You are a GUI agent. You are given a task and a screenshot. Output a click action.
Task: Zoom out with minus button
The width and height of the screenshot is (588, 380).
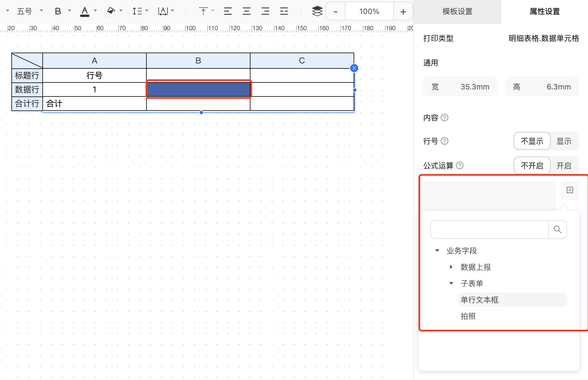coord(335,11)
